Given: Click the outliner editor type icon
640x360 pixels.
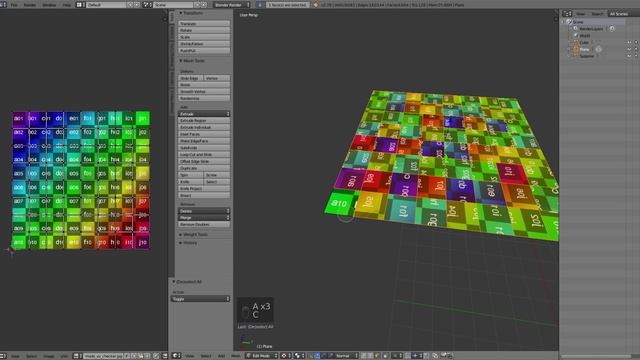Looking at the screenshot, I should pyautogui.click(x=567, y=14).
